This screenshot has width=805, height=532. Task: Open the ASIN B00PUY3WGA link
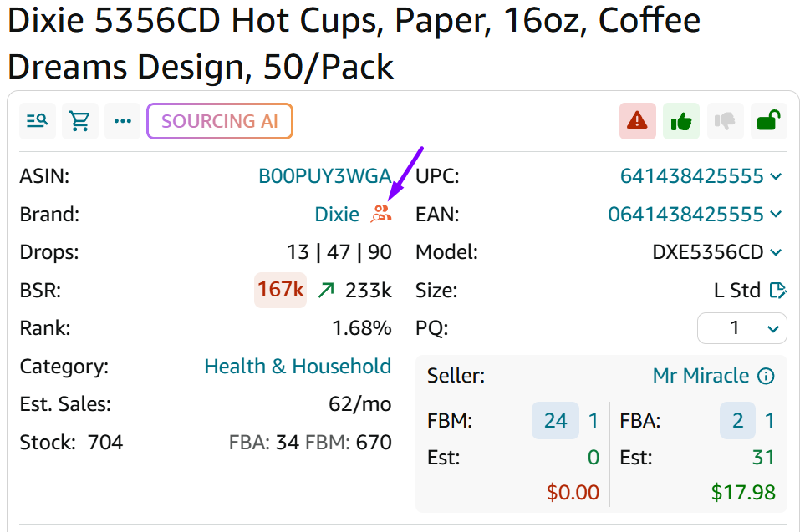(324, 176)
